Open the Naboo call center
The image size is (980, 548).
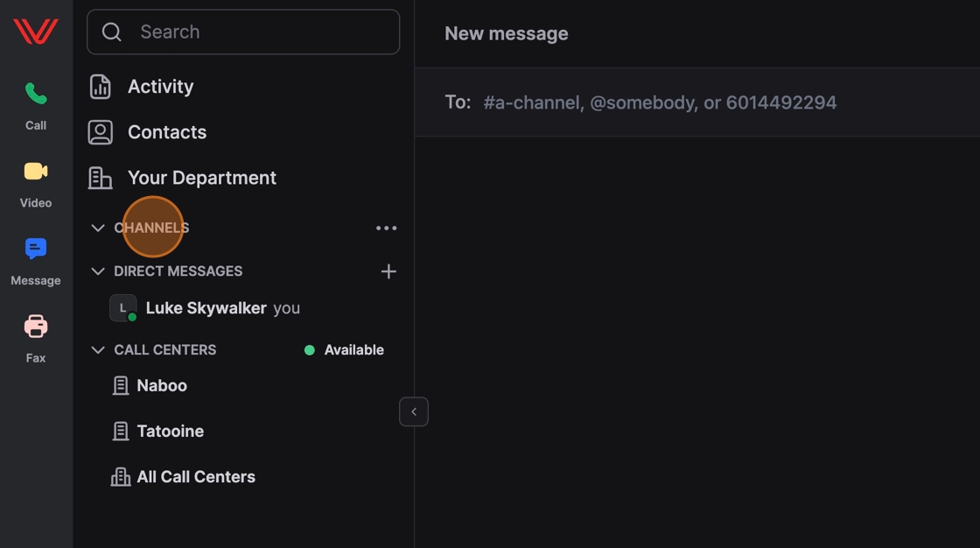(x=161, y=386)
